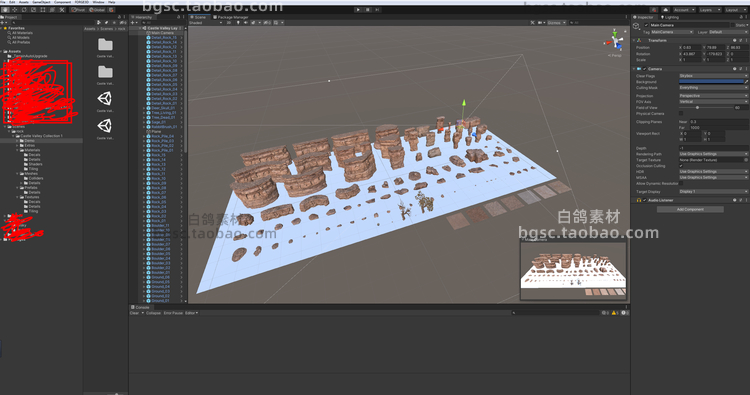
Task: Switch to the Lighting tab
Action: 670,17
